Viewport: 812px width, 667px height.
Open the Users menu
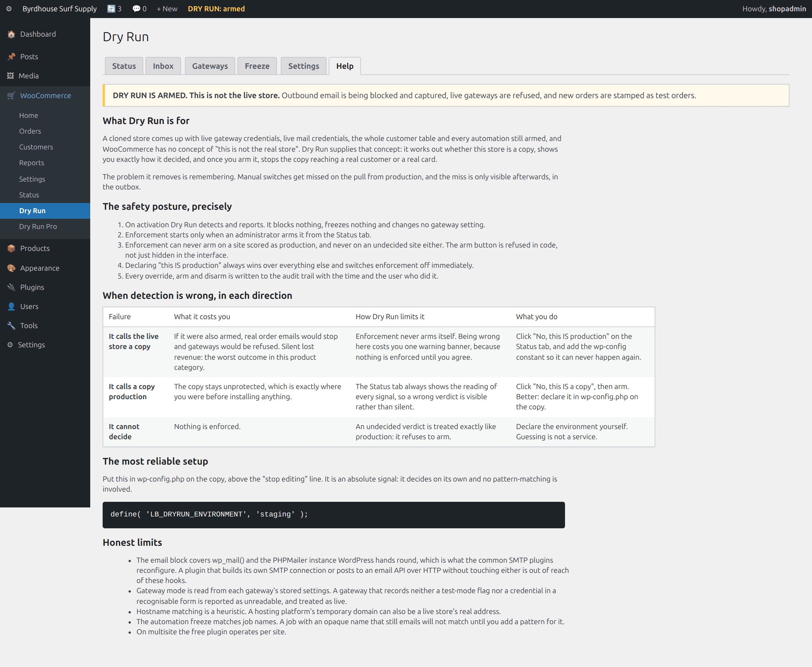45,307
